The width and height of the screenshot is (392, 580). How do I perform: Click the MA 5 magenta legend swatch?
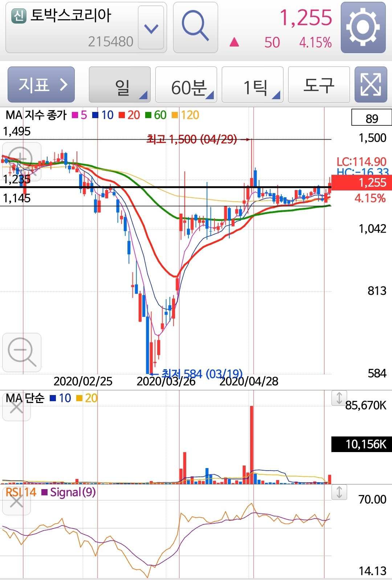tap(75, 115)
